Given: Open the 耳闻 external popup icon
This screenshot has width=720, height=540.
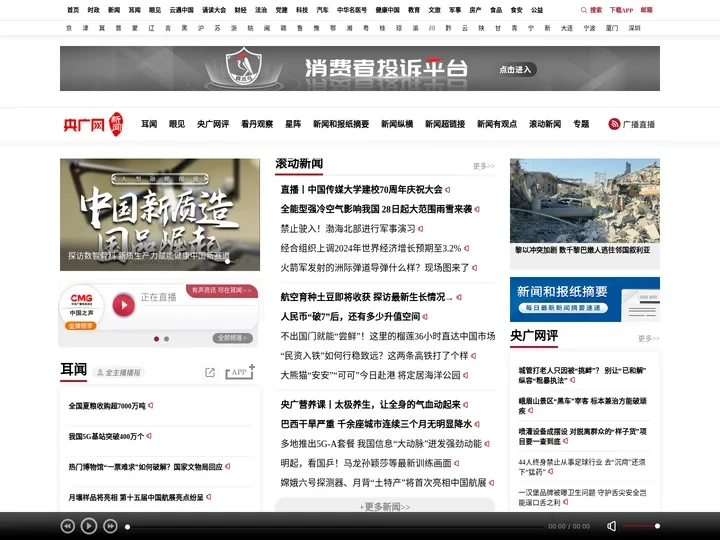Looking at the screenshot, I should click(x=210, y=372).
